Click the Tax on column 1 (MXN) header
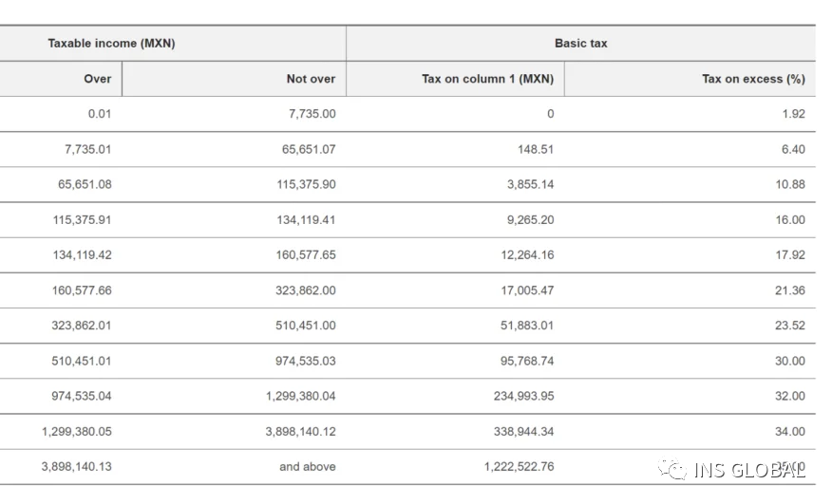Viewport: 832px width, 504px height. 487,79
